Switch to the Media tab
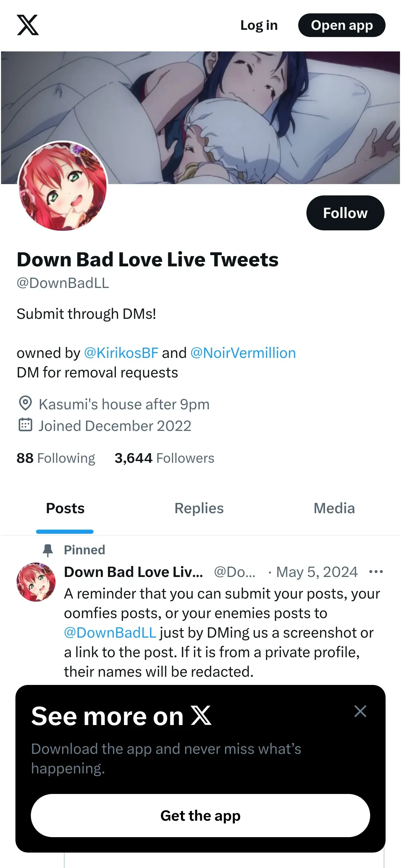401x868 pixels. (334, 508)
